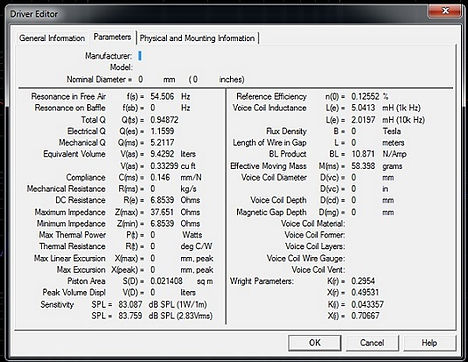The height and width of the screenshot is (362, 468).
Task: Select V(as) value 0.33299 cu ft
Action: pos(164,166)
